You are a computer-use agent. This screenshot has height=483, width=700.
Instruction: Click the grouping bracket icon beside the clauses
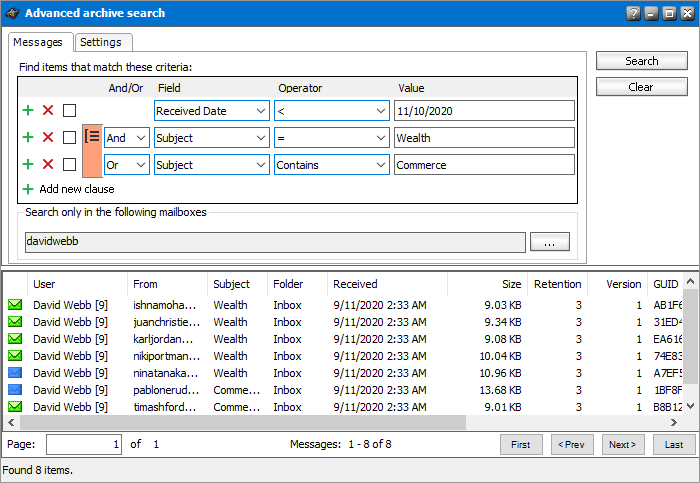point(92,138)
